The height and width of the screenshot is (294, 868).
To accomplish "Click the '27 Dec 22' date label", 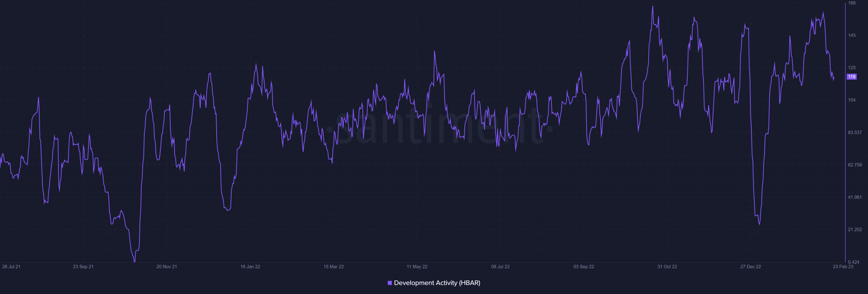I will click(751, 267).
